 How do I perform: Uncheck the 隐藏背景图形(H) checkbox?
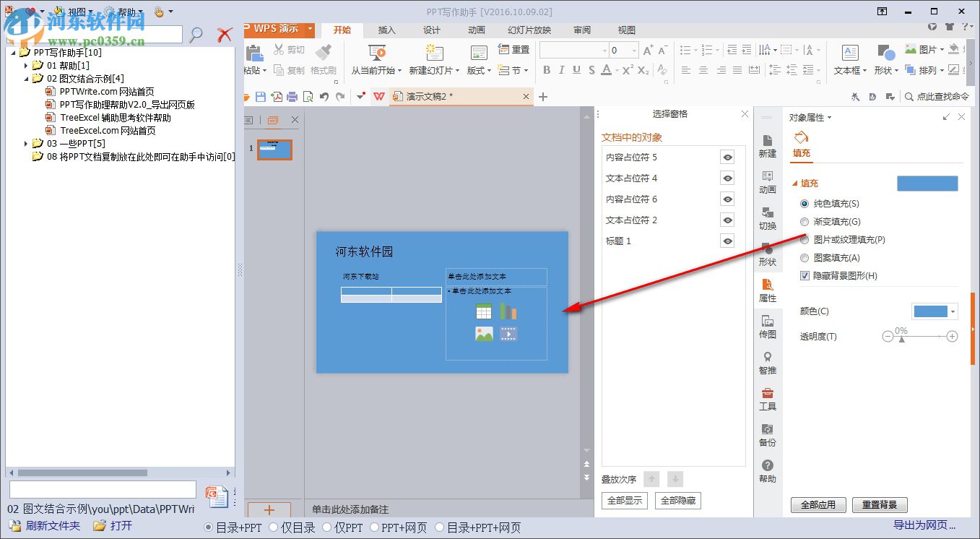point(805,276)
